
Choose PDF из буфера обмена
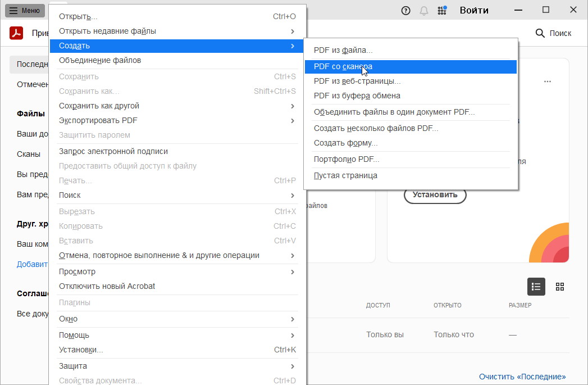point(411,96)
